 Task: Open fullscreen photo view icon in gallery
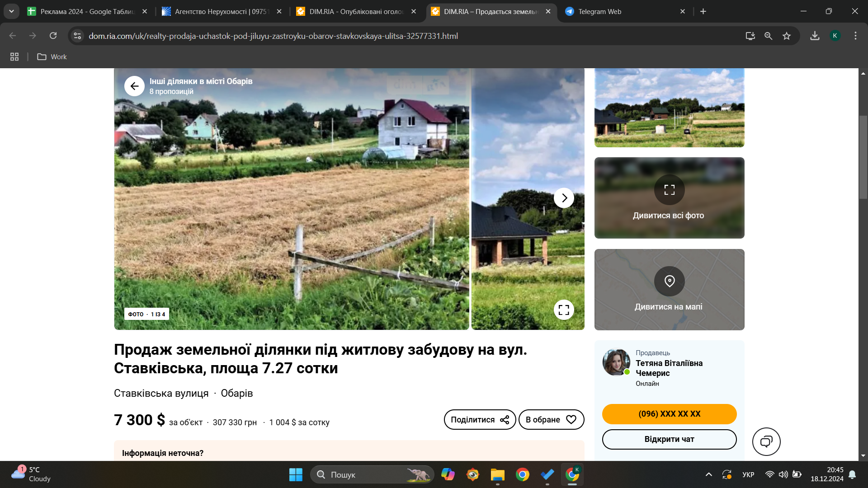(x=564, y=310)
